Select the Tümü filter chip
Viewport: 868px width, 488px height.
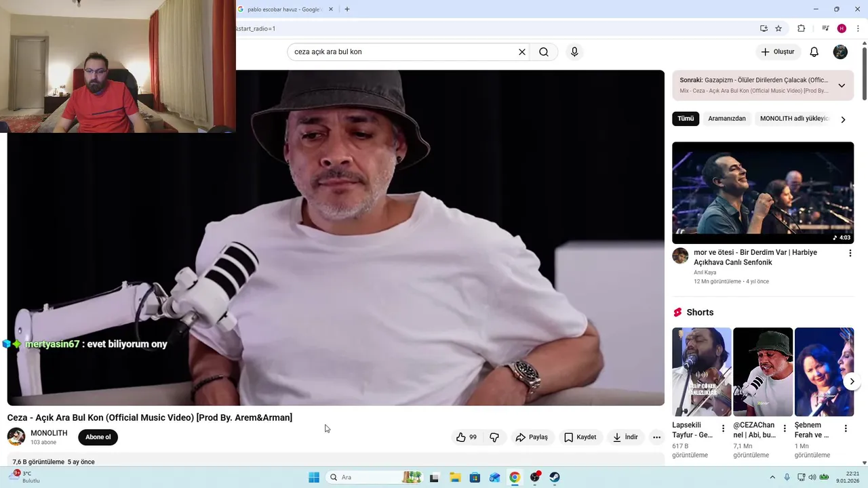(x=686, y=119)
